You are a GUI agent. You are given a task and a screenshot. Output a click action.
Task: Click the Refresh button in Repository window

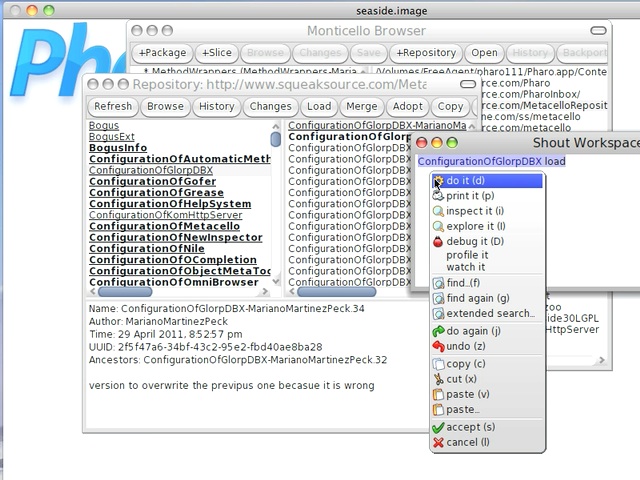(x=113, y=107)
